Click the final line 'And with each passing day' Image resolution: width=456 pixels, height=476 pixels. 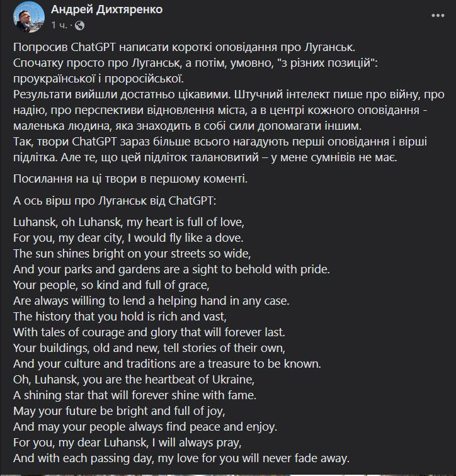[x=181, y=458]
